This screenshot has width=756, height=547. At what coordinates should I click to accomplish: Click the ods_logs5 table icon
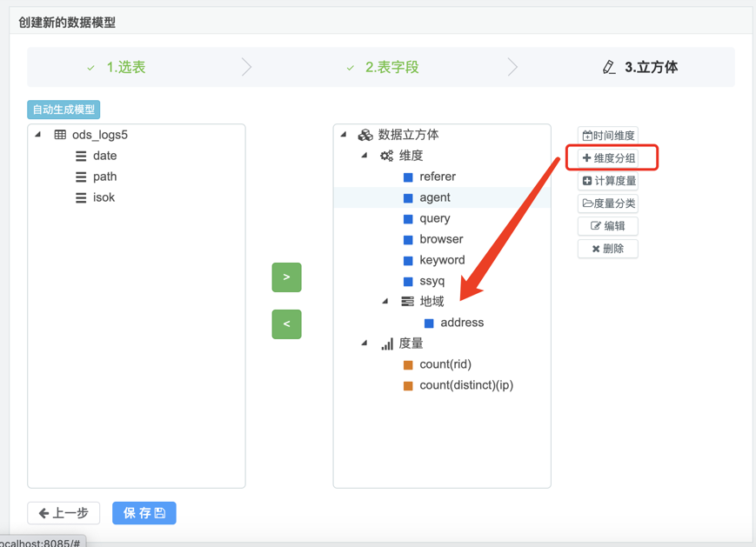[x=60, y=135]
